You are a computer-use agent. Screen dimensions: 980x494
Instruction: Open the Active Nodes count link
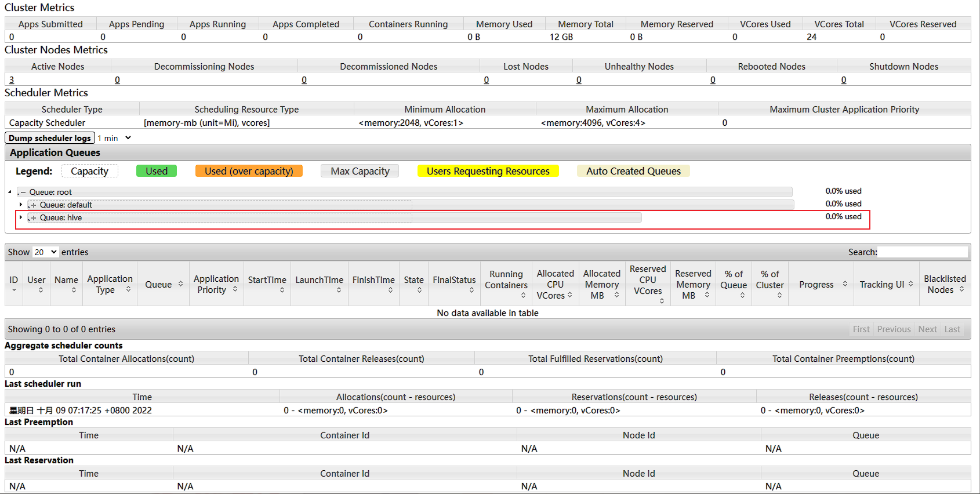[12, 80]
